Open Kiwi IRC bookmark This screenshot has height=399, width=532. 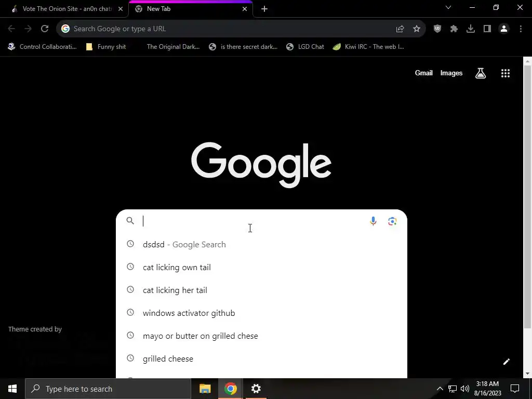point(368,47)
